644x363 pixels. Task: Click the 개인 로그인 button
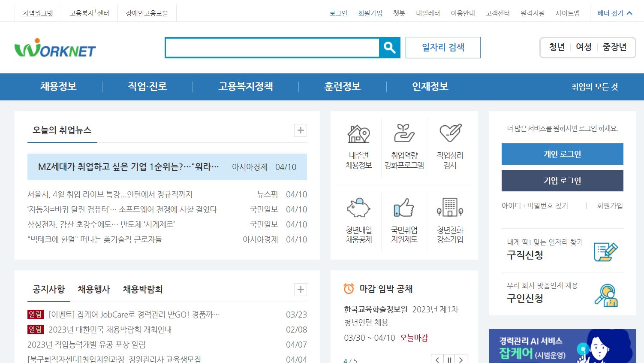[562, 154]
